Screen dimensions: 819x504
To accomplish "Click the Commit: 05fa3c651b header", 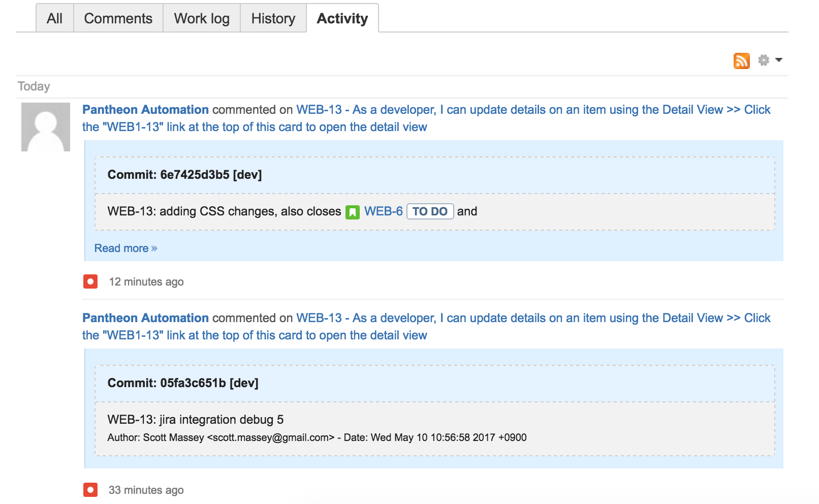I will (182, 384).
